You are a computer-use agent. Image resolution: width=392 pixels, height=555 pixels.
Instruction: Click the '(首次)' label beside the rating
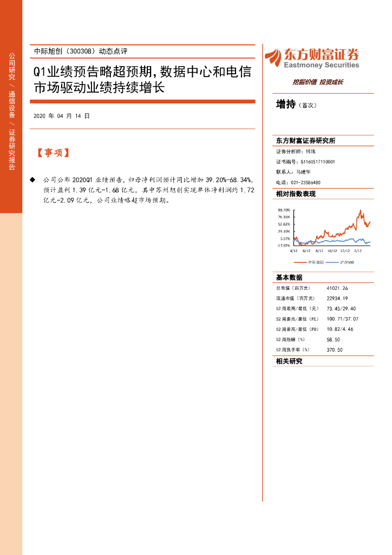[308, 106]
